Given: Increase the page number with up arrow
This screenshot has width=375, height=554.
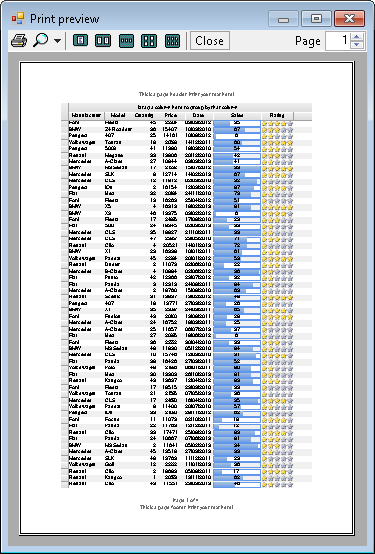Looking at the screenshot, I should [x=357, y=37].
